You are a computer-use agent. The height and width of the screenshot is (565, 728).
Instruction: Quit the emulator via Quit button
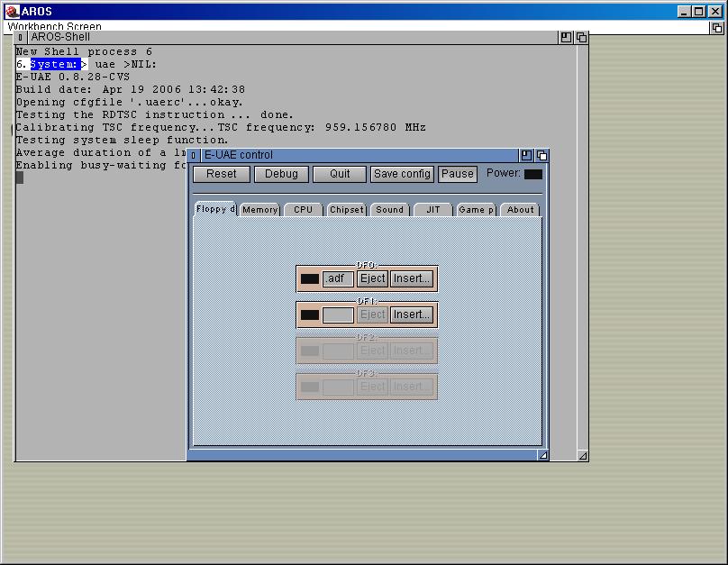[x=340, y=174]
